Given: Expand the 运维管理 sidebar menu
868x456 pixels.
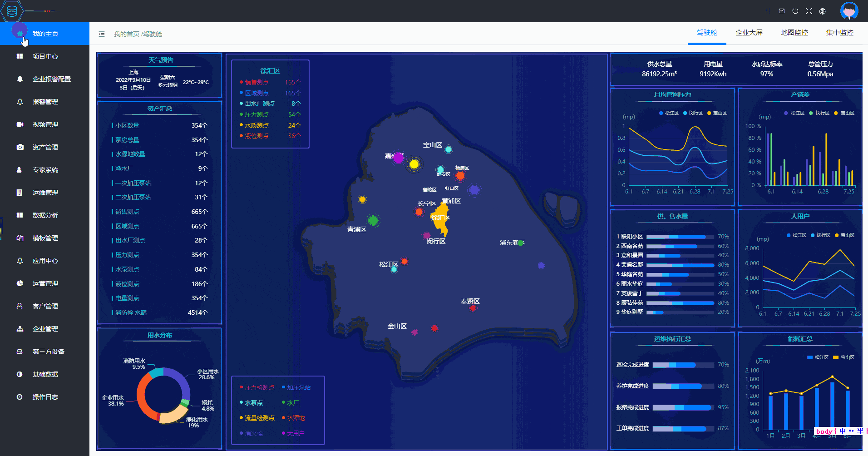Looking at the screenshot, I should (45, 193).
